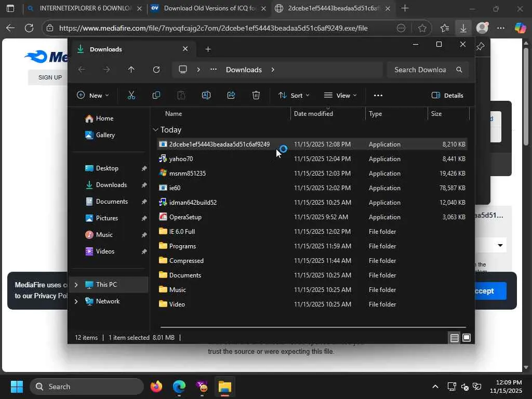Switch to INTERNETEXPLORER 6 DOWNLOAD tab
This screenshot has height=399, width=532.
point(85,8)
